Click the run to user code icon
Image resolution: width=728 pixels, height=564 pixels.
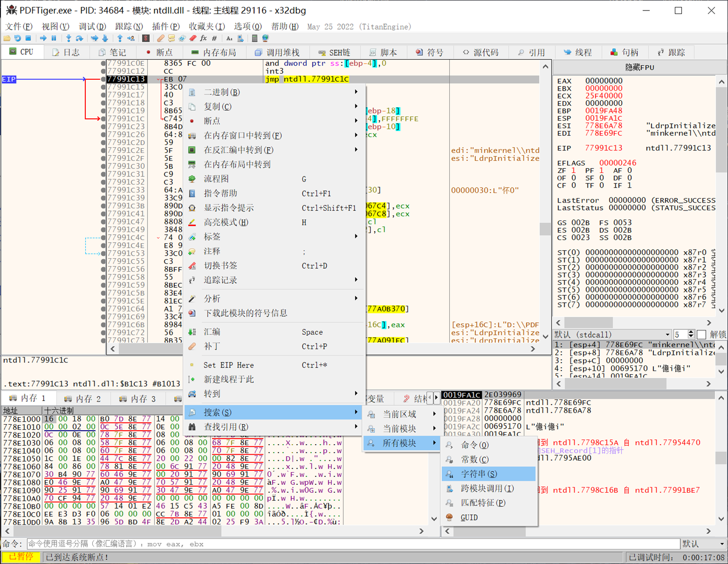coord(131,39)
